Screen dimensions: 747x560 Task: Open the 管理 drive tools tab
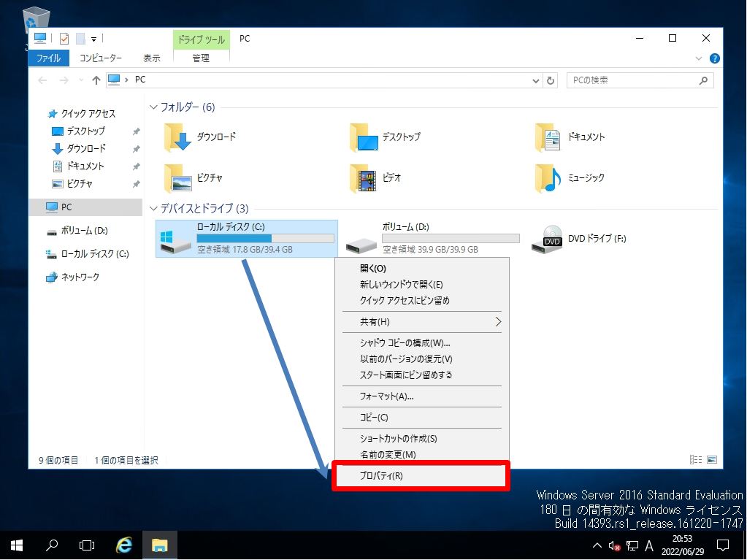[201, 58]
